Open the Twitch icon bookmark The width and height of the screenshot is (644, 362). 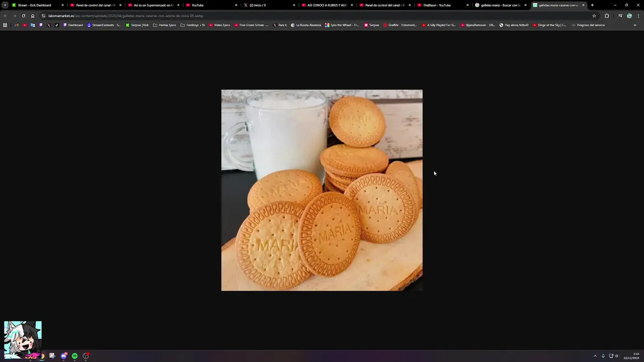click(41, 25)
